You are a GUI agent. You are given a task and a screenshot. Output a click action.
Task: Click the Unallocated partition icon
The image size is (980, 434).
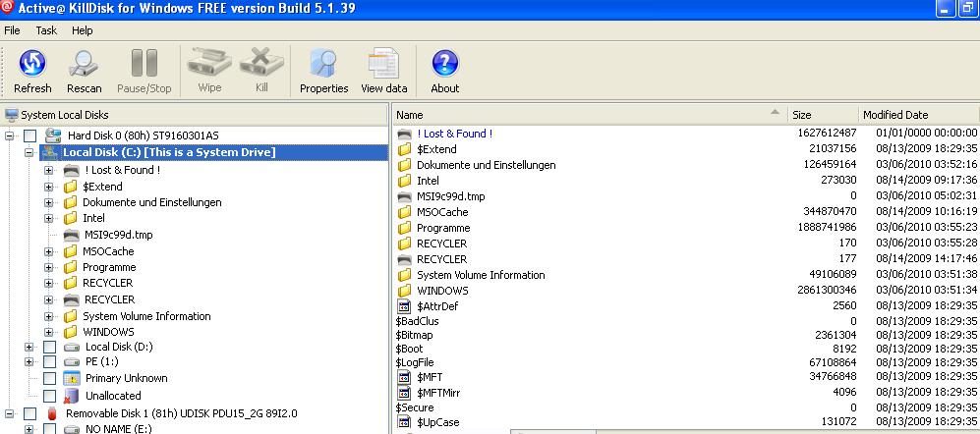(x=72, y=396)
